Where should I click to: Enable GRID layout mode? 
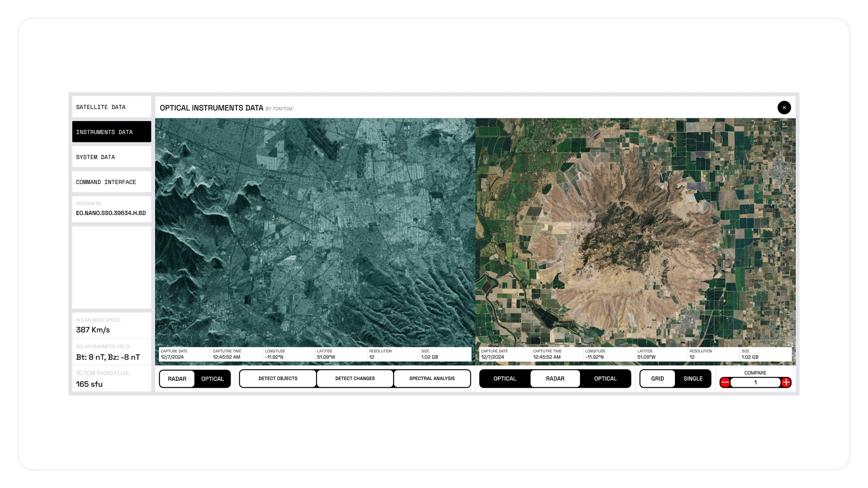tap(657, 379)
